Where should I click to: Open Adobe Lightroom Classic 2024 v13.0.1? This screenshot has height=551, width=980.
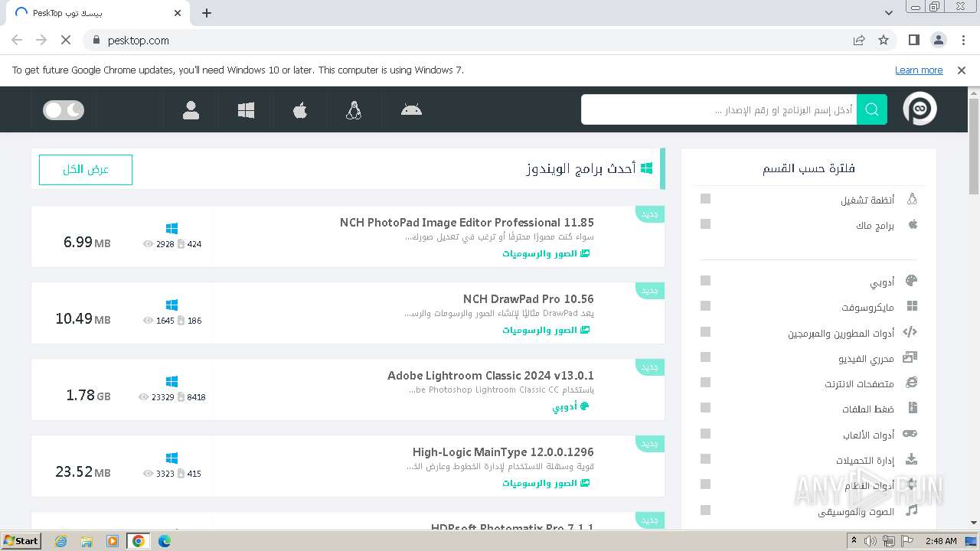(x=491, y=376)
